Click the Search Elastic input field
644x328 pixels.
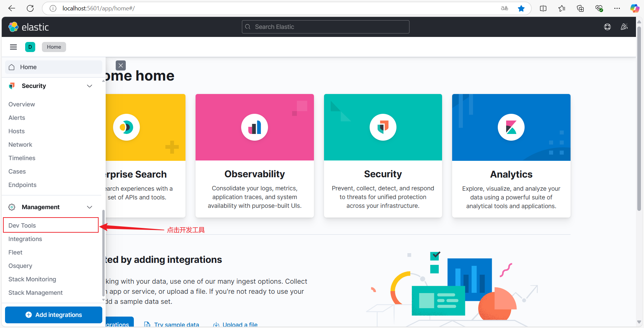(326, 27)
